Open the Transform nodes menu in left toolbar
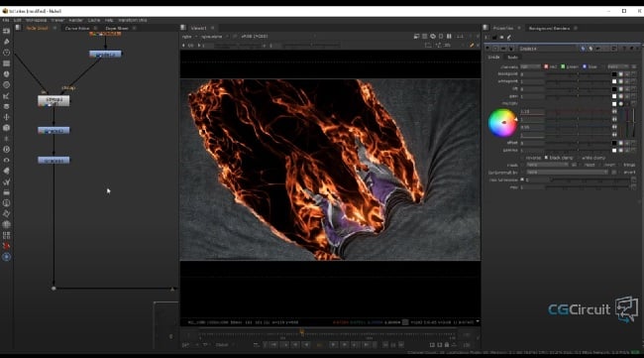Viewport: 644px width, 358px height. (x=6, y=117)
